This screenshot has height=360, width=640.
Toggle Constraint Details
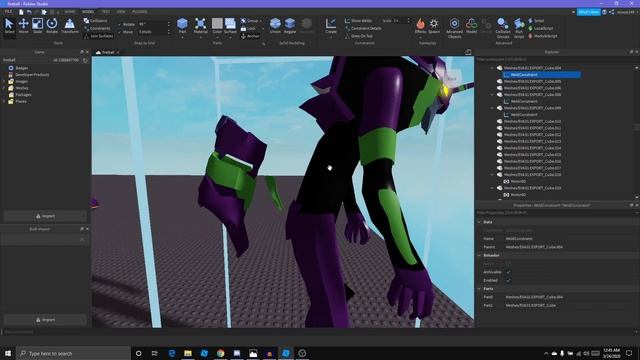point(363,28)
